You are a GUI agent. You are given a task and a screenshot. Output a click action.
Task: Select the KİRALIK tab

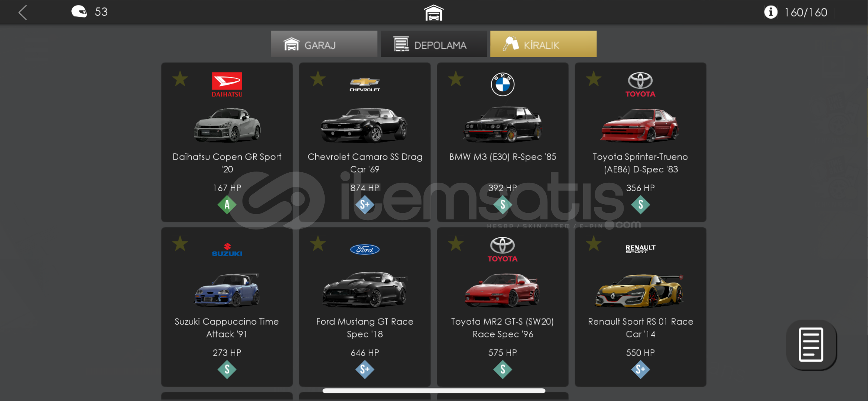(543, 44)
